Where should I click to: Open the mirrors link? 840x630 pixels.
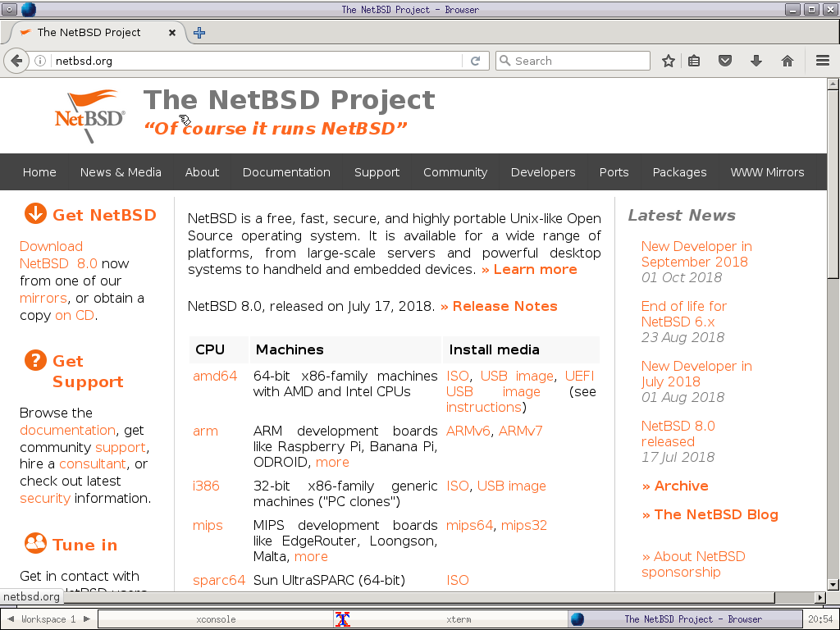(x=43, y=298)
